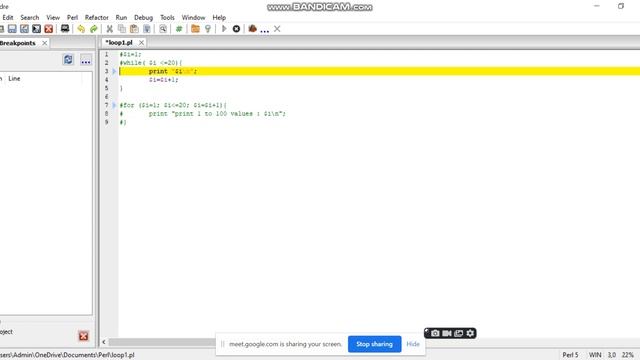Click line number 1 in the gutter
Viewport: 640px width, 360px height.
point(107,54)
